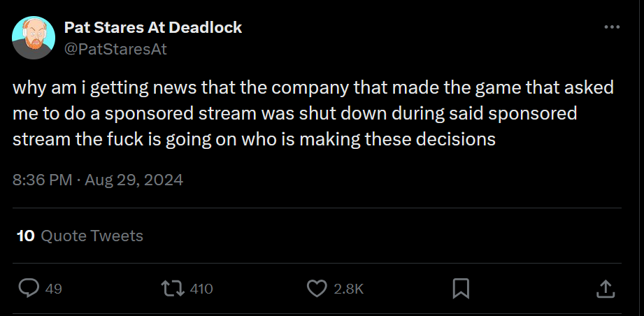Viewport: 644px width, 316px height.
Task: Click the tweet's first line of text
Action: point(313,89)
